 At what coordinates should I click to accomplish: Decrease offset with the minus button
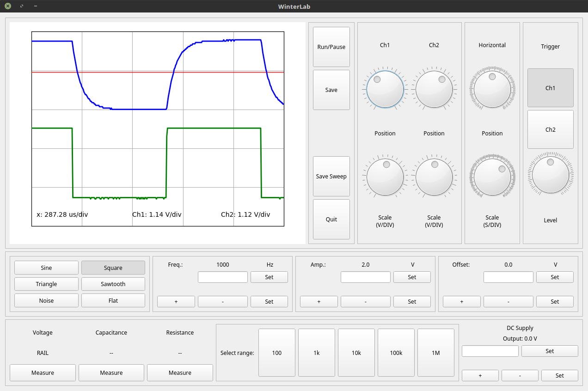click(508, 301)
